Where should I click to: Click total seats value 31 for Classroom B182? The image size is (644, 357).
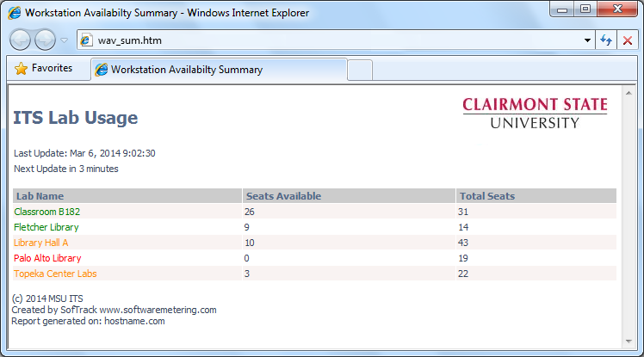pos(463,212)
